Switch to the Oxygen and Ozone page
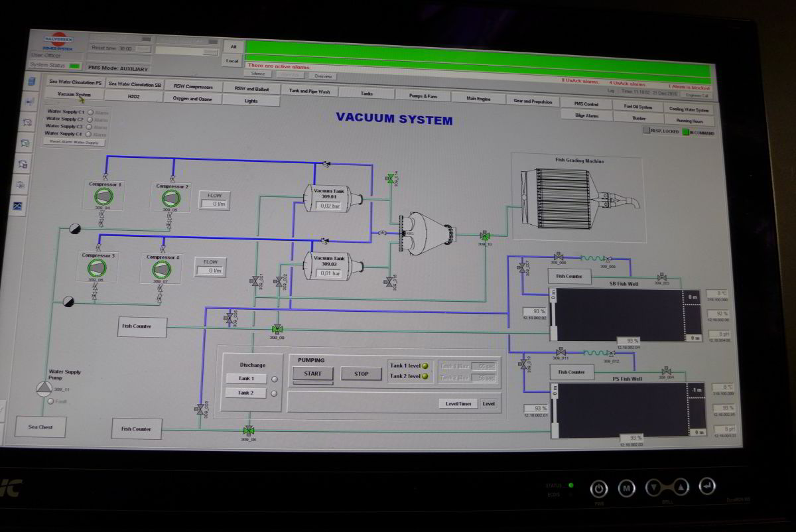This screenshot has height=532, width=796. click(192, 98)
